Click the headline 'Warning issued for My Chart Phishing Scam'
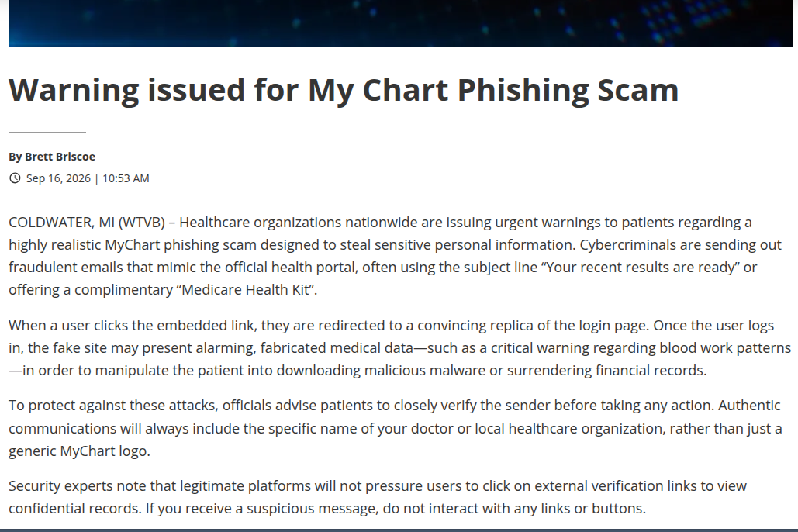 [x=344, y=90]
